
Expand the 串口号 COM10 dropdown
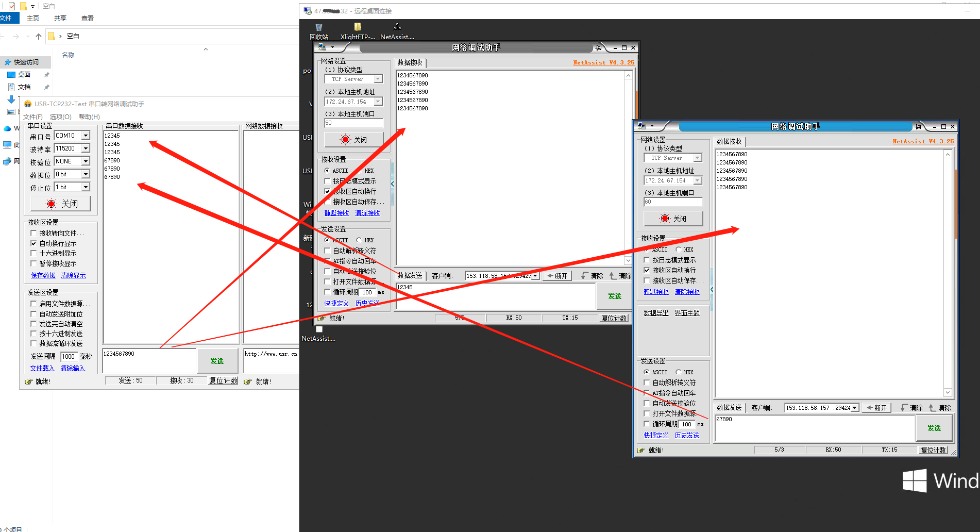pos(86,136)
